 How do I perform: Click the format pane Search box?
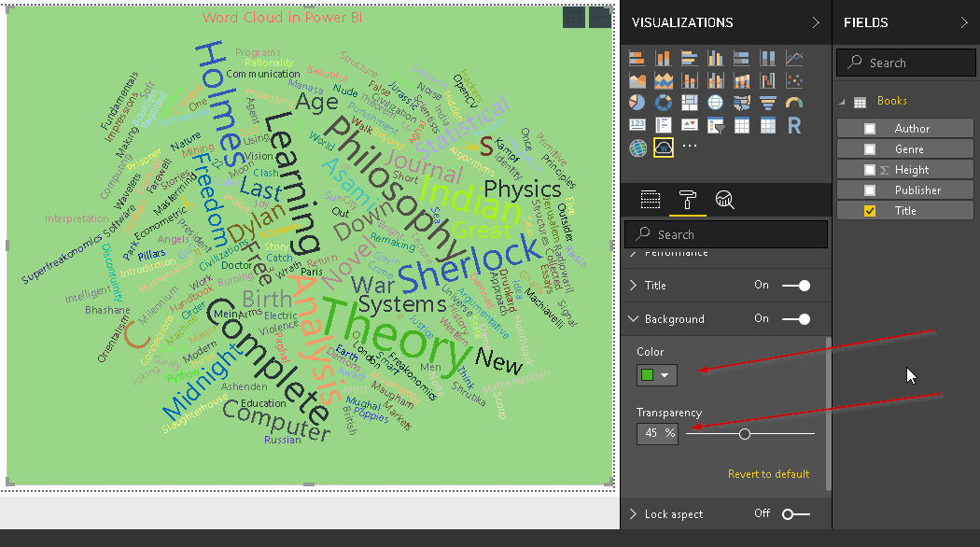tap(725, 234)
